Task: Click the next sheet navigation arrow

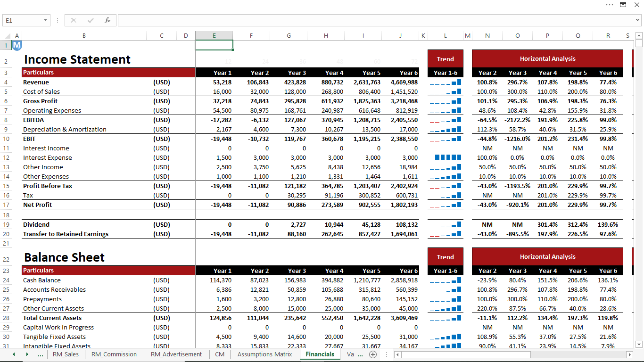Action: (27, 354)
